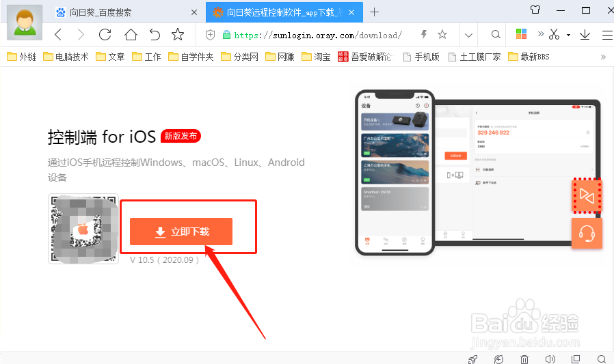Close the 向日葵远程控制软件 tab

click(x=351, y=12)
